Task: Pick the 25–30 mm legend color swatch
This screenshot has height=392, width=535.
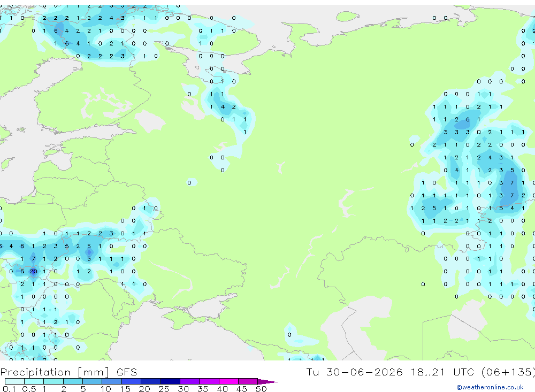Action: pyautogui.click(x=170, y=381)
